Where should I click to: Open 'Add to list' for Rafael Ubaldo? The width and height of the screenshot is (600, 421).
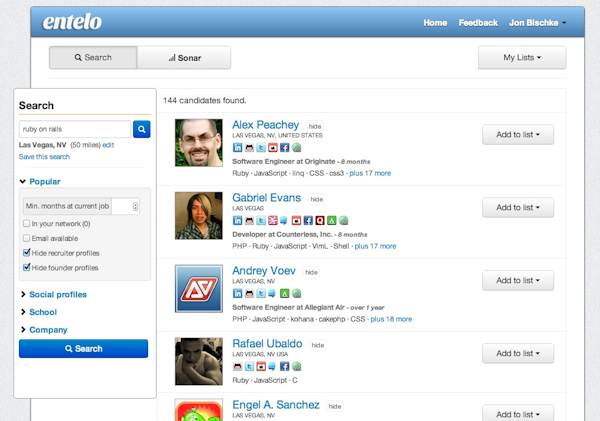pyautogui.click(x=518, y=353)
